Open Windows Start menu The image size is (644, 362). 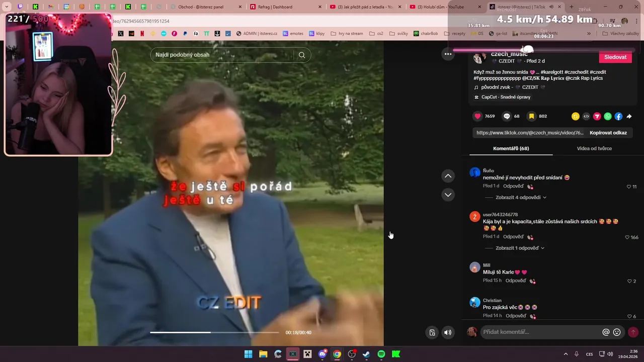click(249, 354)
